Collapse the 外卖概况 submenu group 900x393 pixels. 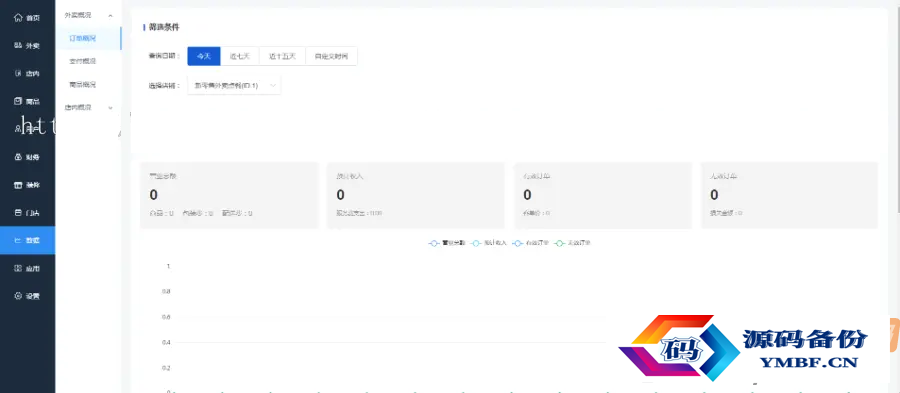pos(88,15)
